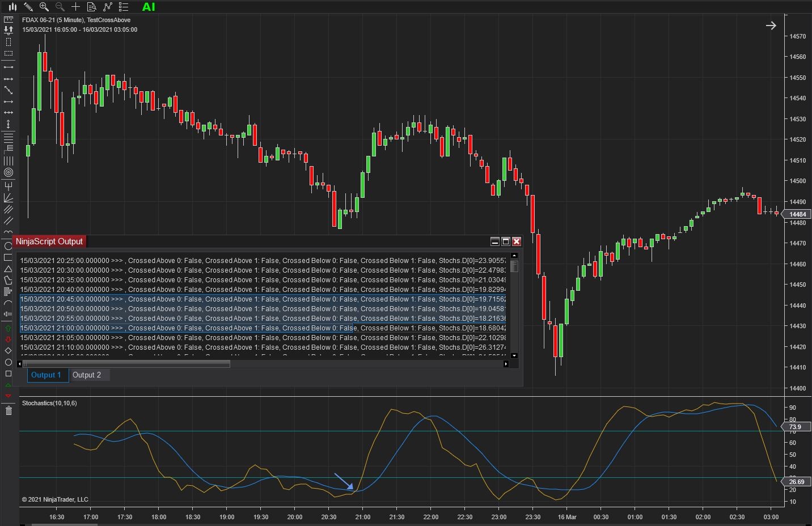Open the indicators line-graph icon
The height and width of the screenshot is (526, 812).
[x=107, y=7]
